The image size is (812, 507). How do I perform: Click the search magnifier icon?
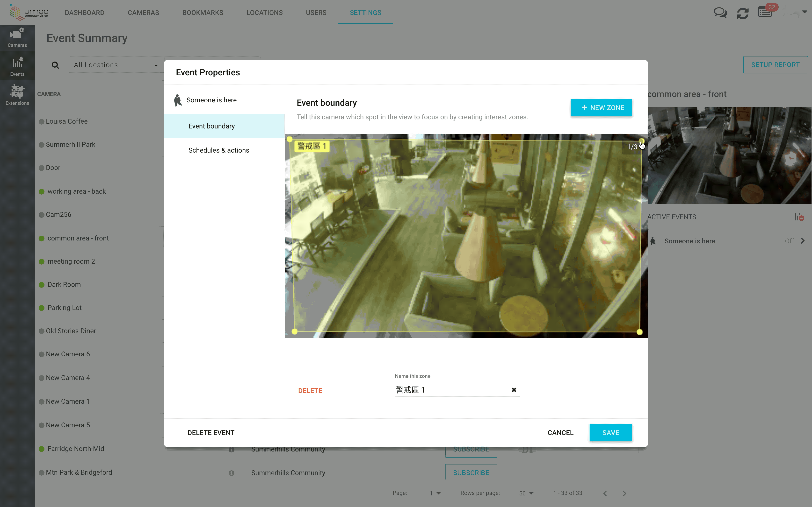point(55,65)
